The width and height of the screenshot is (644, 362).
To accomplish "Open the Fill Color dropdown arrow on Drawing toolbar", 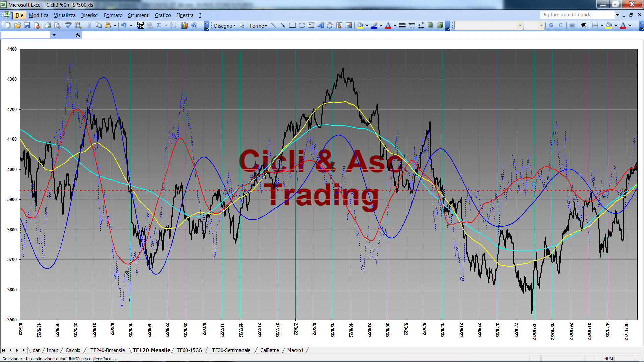I will (367, 25).
